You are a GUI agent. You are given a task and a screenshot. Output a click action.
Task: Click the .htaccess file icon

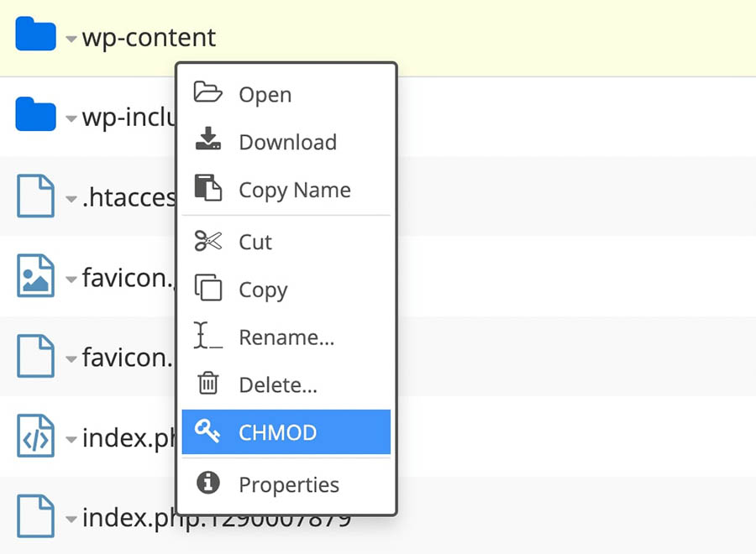point(35,196)
